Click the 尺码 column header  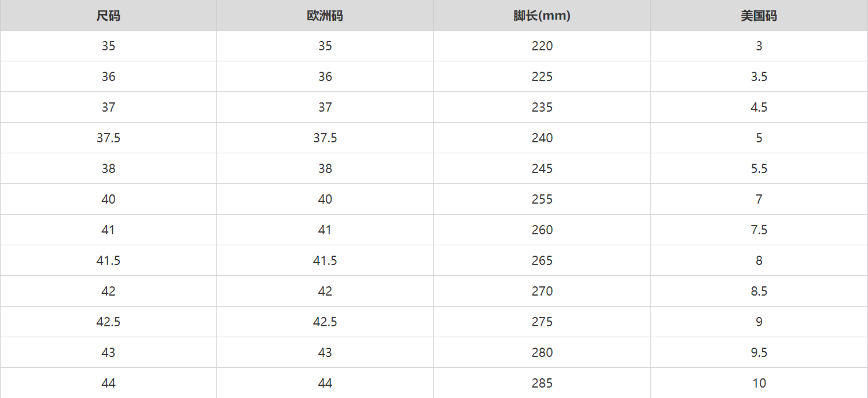coord(108,16)
